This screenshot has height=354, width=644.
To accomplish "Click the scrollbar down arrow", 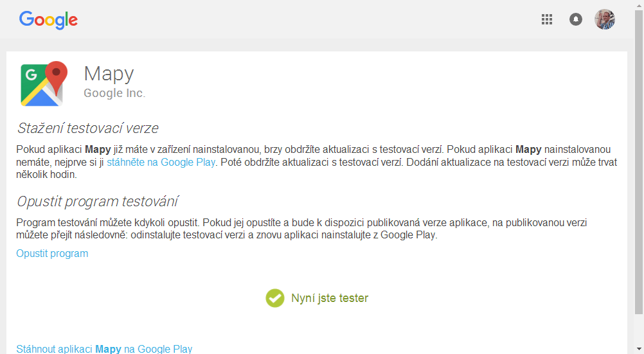I will pyautogui.click(x=639, y=349).
